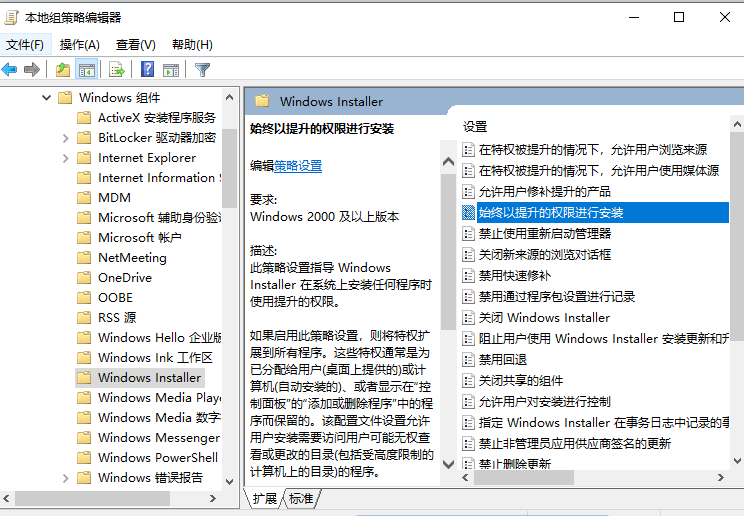
Task: Open Help with the blue question mark icon
Action: [148, 70]
